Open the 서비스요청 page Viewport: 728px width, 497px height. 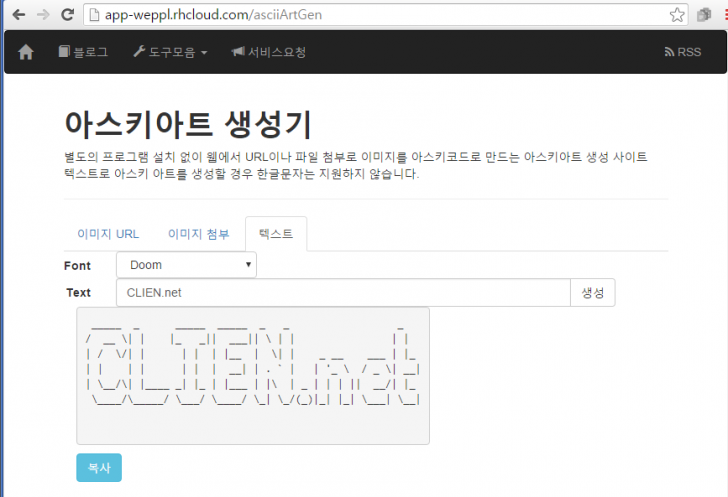click(x=269, y=52)
